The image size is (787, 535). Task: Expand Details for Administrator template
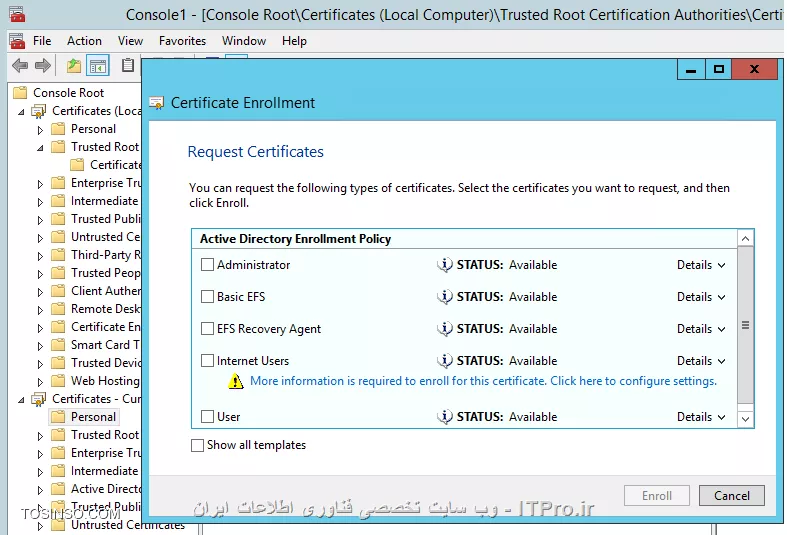tap(701, 265)
